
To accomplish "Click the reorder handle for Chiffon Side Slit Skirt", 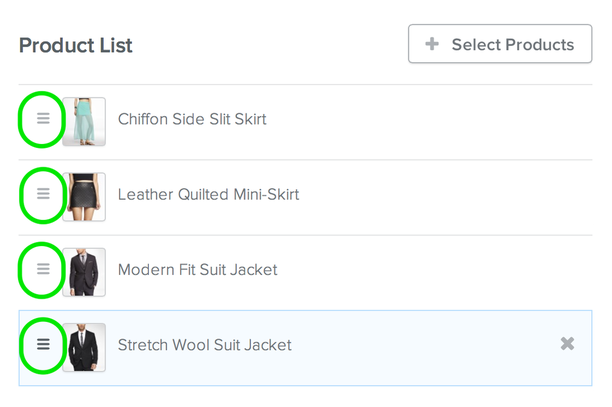I will click(x=43, y=118).
